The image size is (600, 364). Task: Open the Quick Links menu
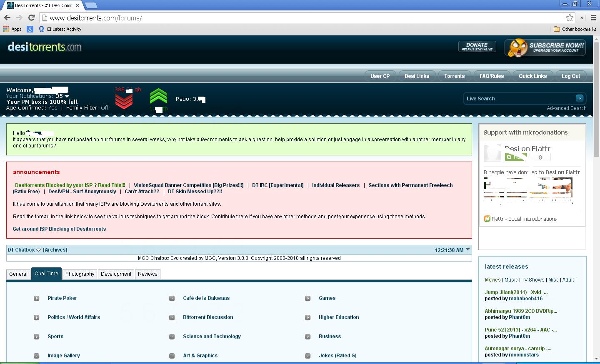pos(532,76)
